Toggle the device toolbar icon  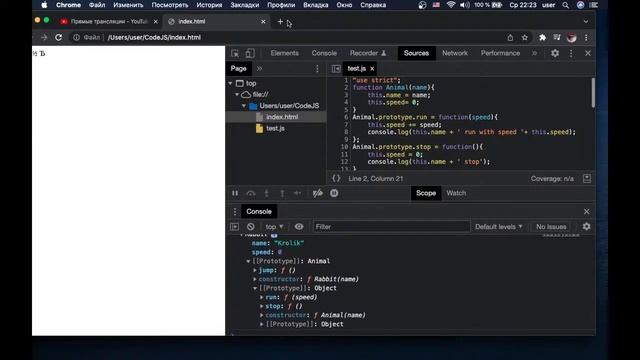coord(250,53)
